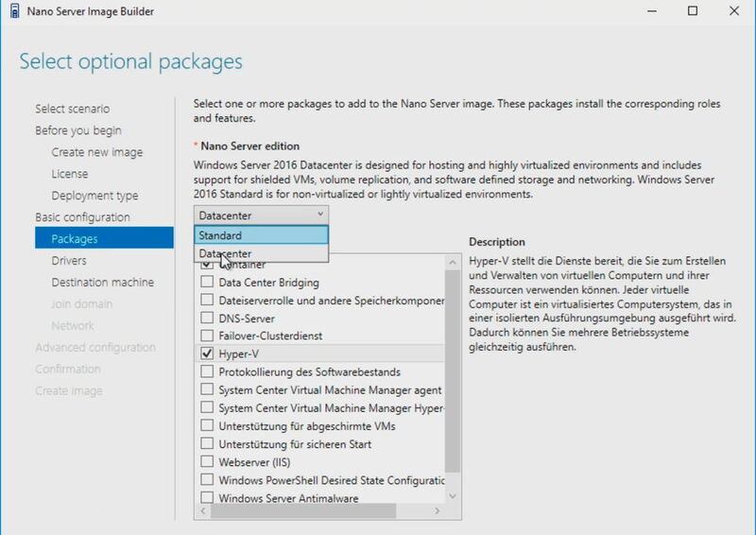This screenshot has height=535, width=756.
Task: Close the Nano Server Image Builder window
Action: (734, 10)
